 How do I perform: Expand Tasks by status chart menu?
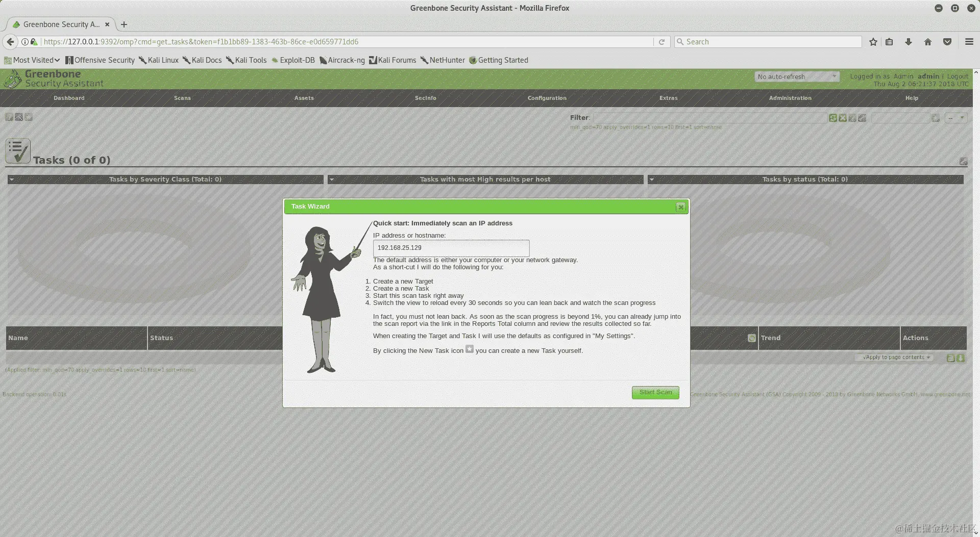[x=652, y=180]
